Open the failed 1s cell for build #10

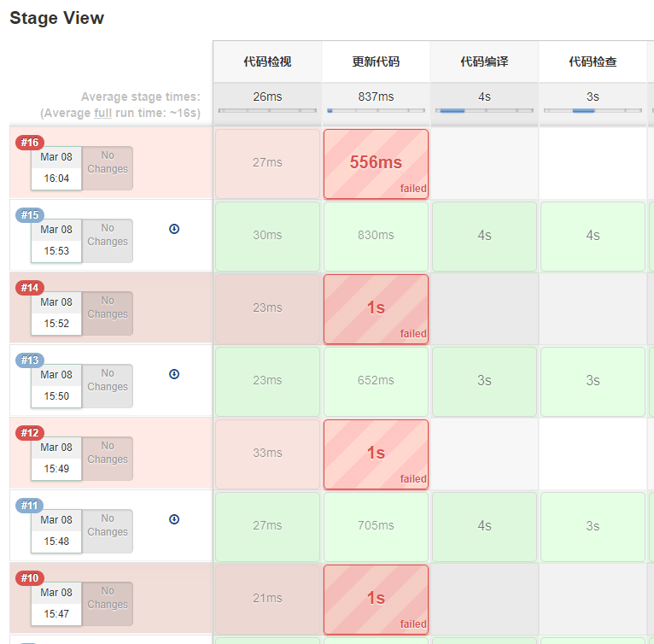click(376, 599)
